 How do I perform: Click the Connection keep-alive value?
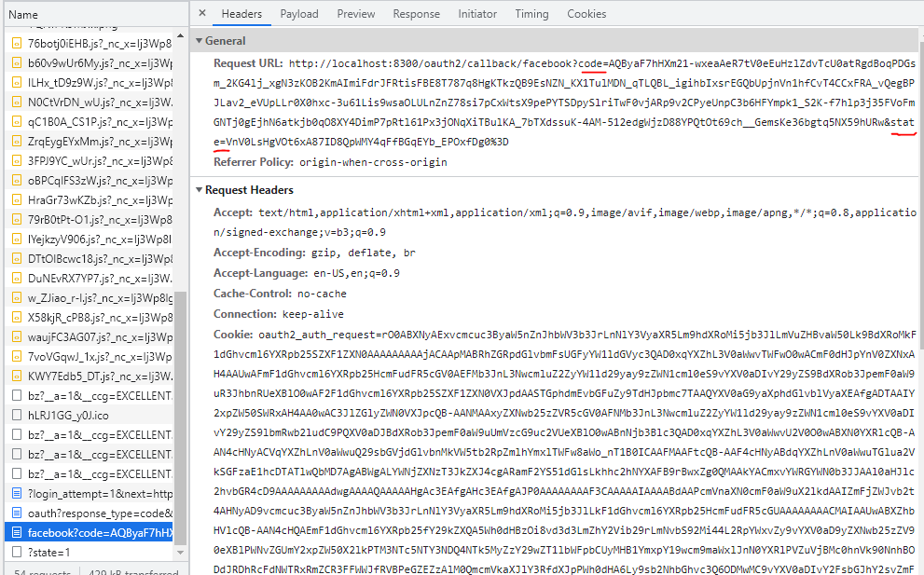313,314
